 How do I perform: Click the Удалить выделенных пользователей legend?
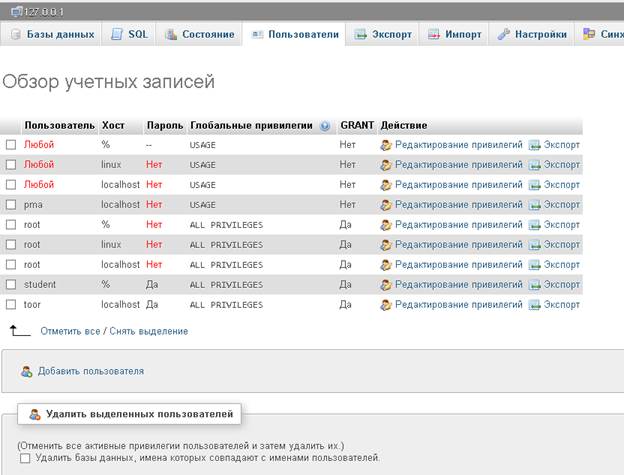129,414
